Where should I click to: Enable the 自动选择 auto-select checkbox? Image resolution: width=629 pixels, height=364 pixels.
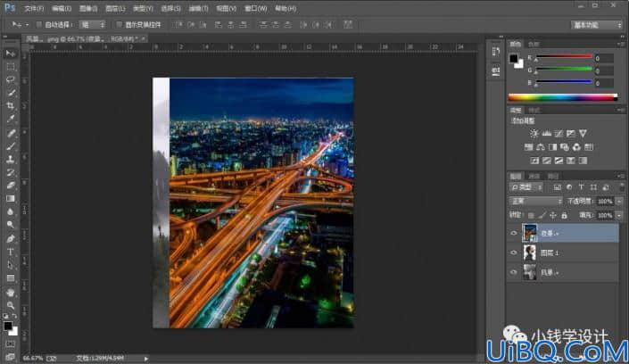39,24
